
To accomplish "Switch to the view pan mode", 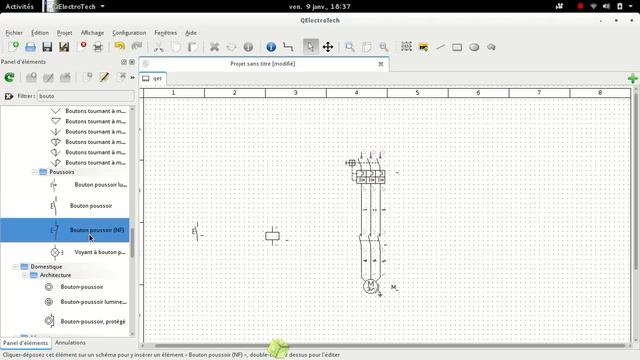I will point(328,47).
